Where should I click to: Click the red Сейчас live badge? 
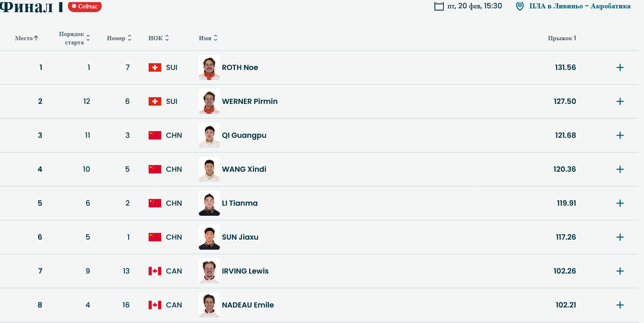tap(85, 6)
